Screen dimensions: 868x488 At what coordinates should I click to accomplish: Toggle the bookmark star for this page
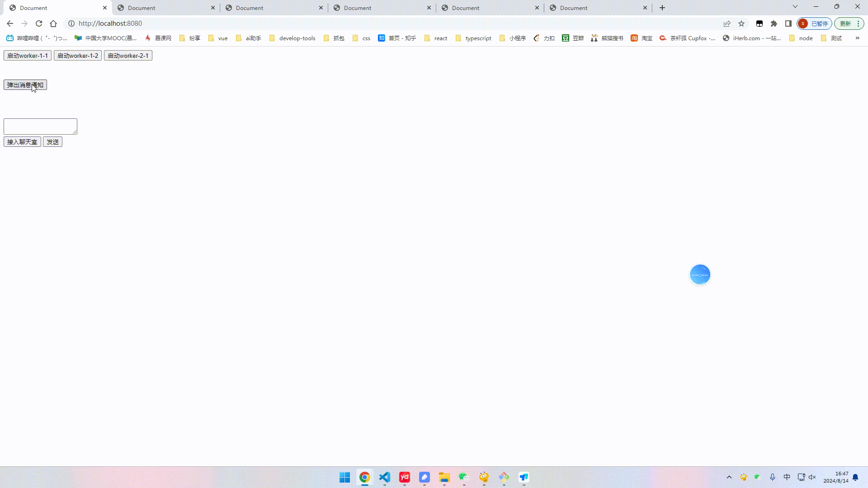[741, 23]
